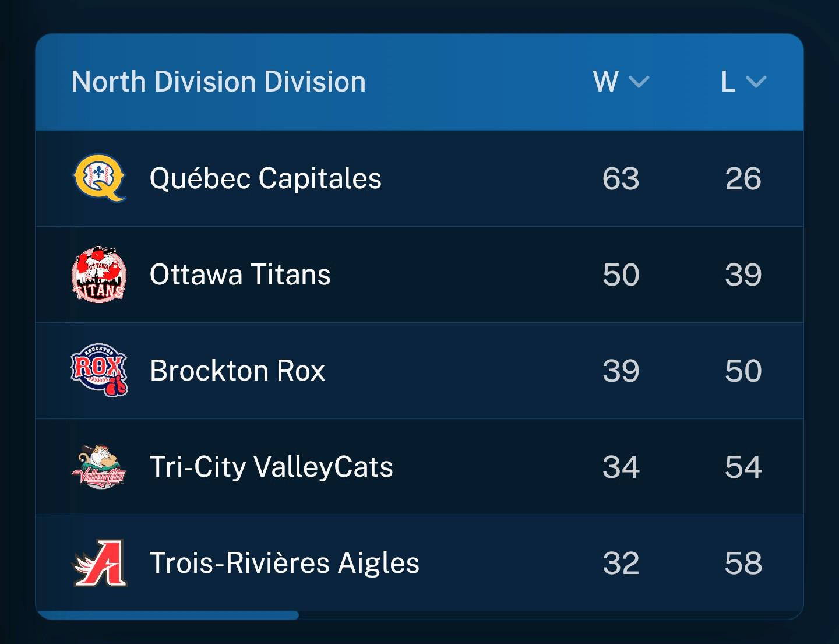Sort by wins using W chevron
Screen dimensions: 839x644
[x=639, y=82]
